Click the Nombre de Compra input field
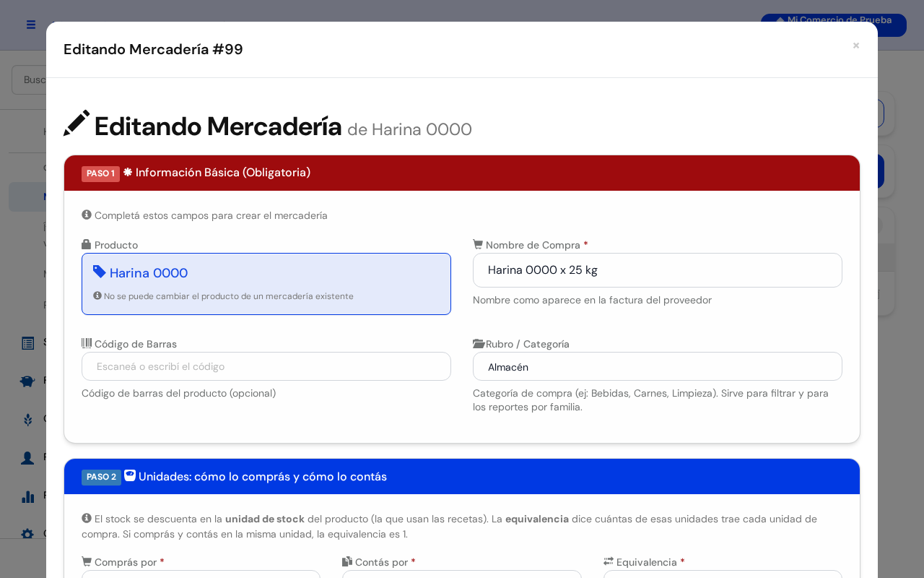 point(658,270)
